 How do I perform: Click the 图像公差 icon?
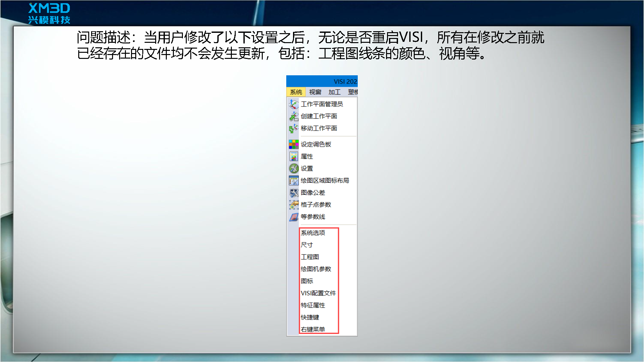point(293,193)
